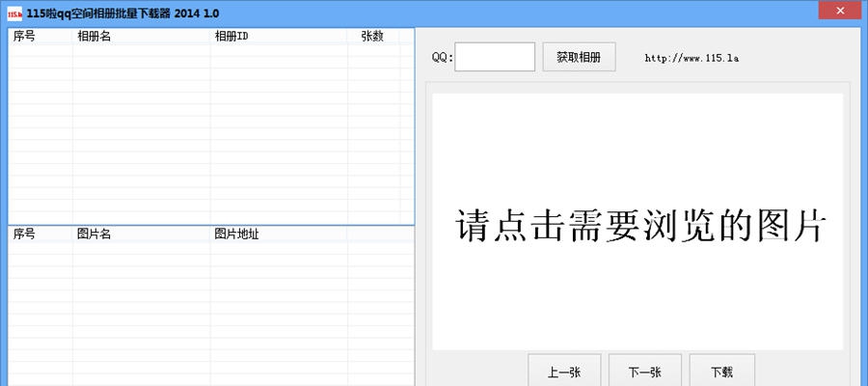Click the 张数 column header
Image resolution: width=868 pixels, height=386 pixels.
(373, 37)
